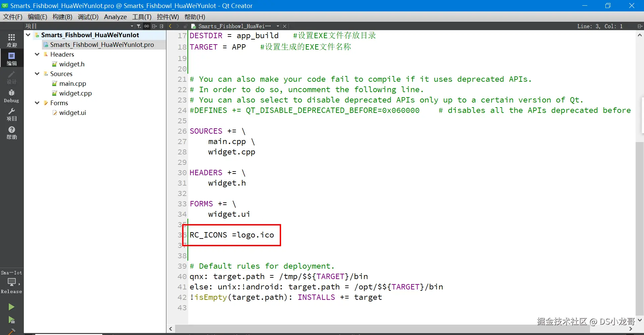Click the DESTDIR = app_build code text

(x=234, y=36)
